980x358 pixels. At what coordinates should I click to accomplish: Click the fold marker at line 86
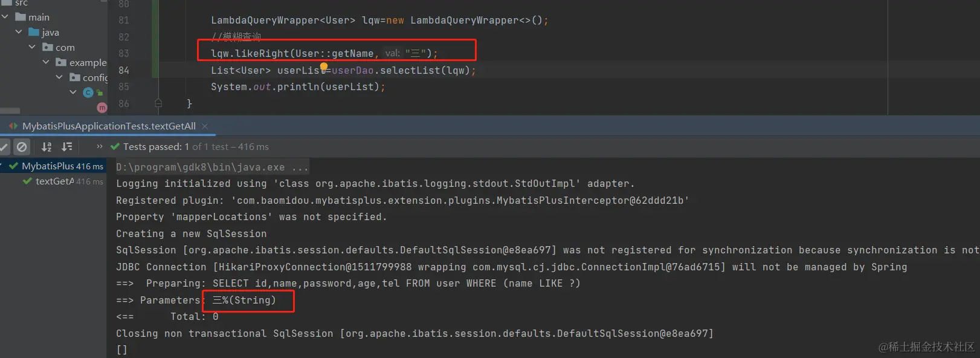point(158,103)
